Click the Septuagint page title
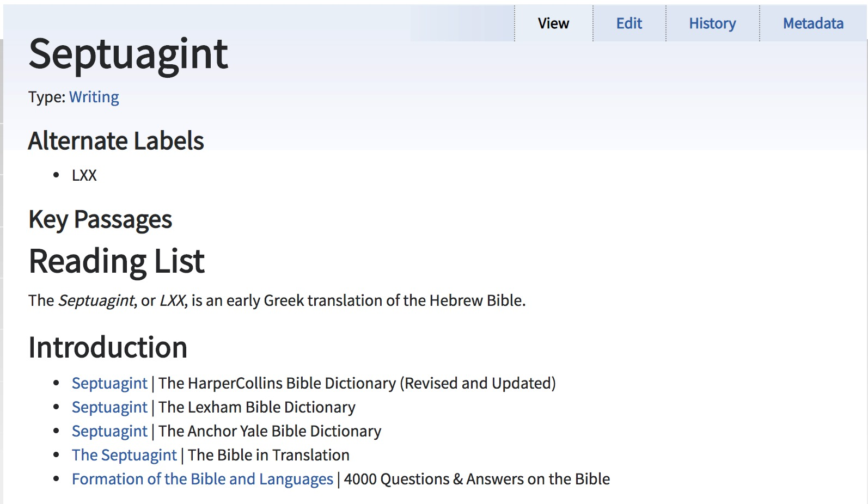868x504 pixels. point(128,54)
